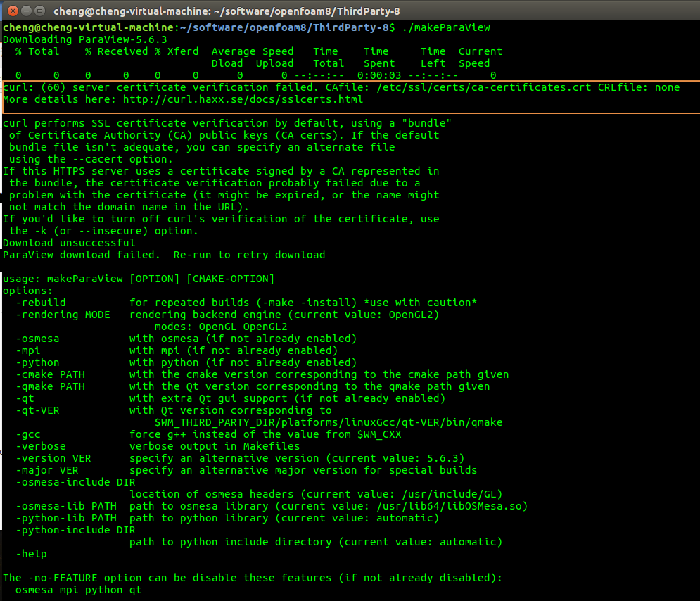Click the 'curl: (60)' error text
The height and width of the screenshot is (601, 700).
[34, 87]
